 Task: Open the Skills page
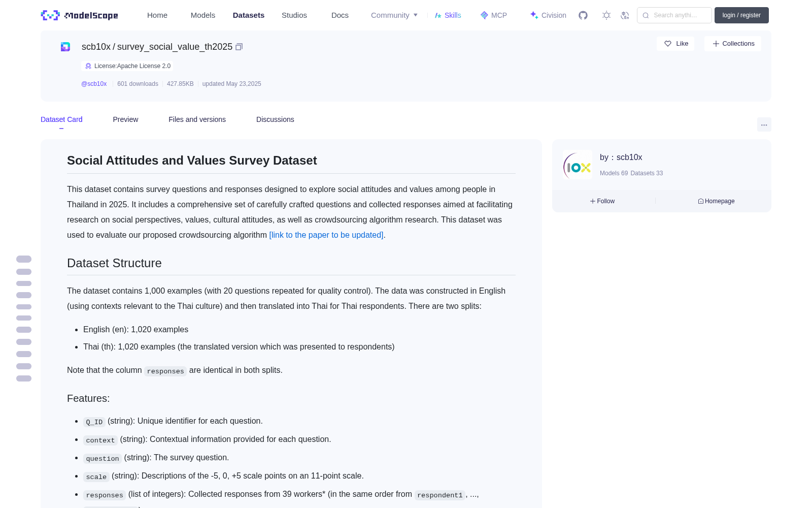[x=448, y=15]
